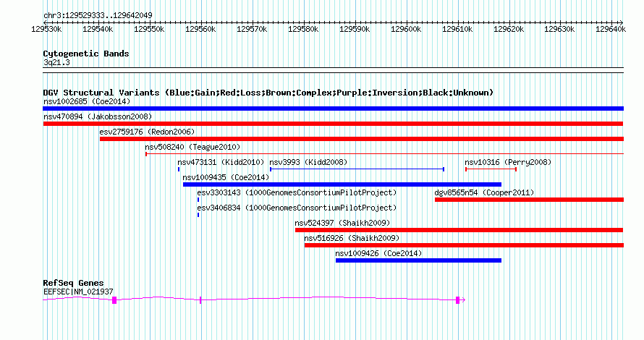Screen dimensions: 644x340
Task: Click the 129640k ruler label
Action: pos(611,29)
